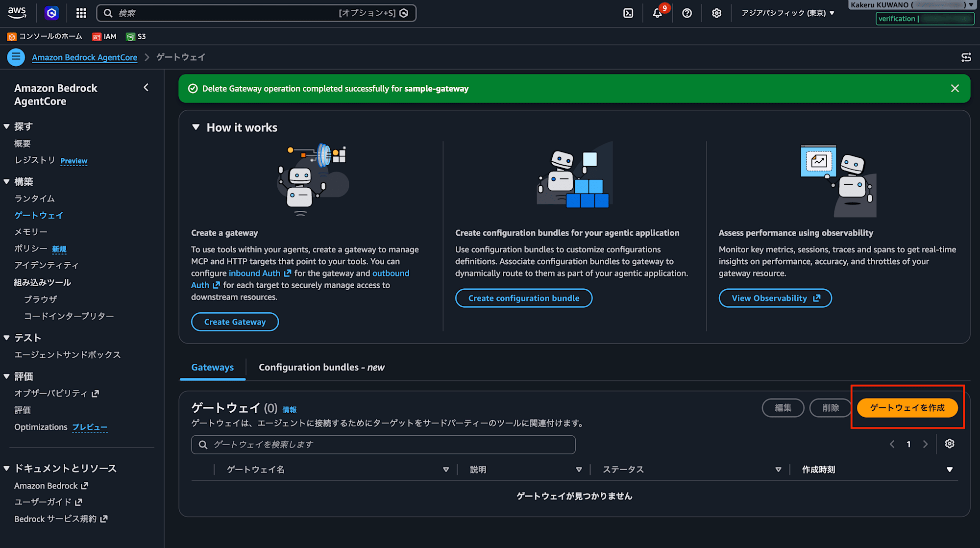Screen dimensions: 980x548
Task: Sort by ステータス column arrow
Action: pos(778,470)
